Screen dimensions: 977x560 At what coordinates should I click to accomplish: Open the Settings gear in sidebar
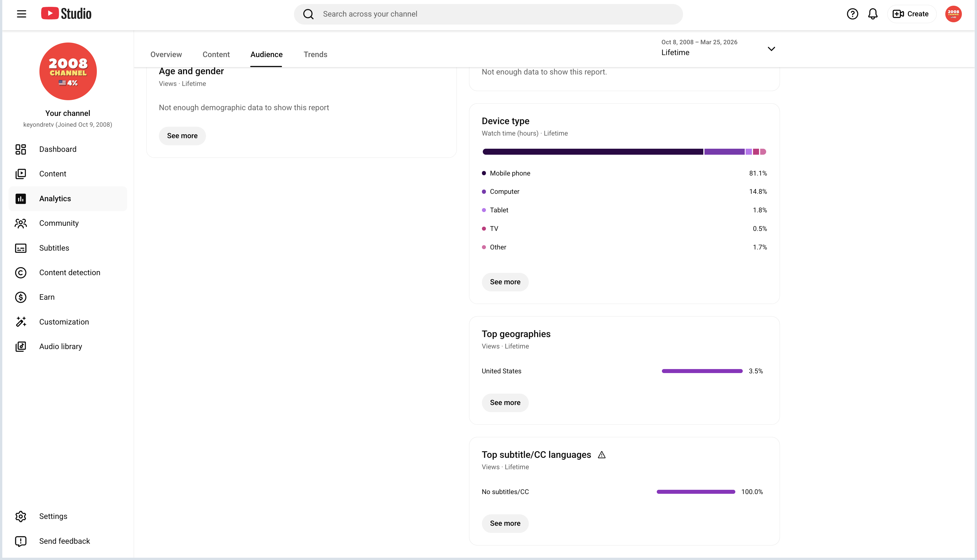pyautogui.click(x=21, y=517)
